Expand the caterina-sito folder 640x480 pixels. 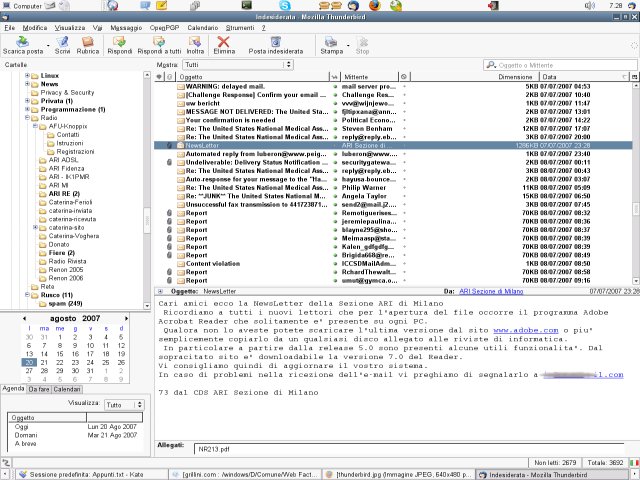(36, 227)
